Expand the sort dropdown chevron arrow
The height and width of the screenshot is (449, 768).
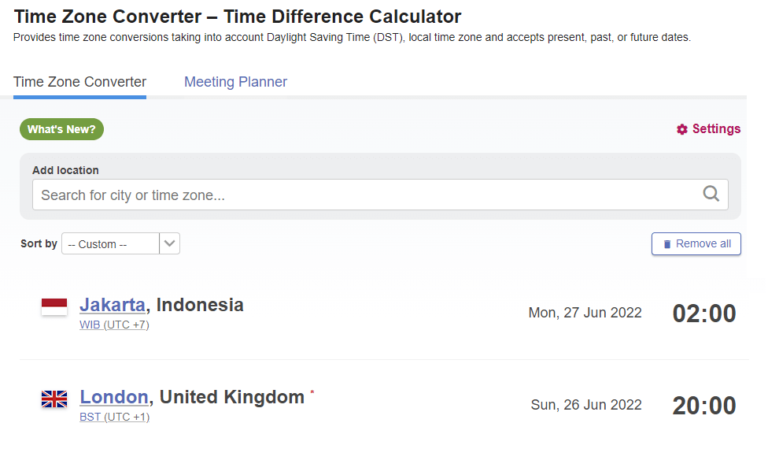click(x=169, y=243)
